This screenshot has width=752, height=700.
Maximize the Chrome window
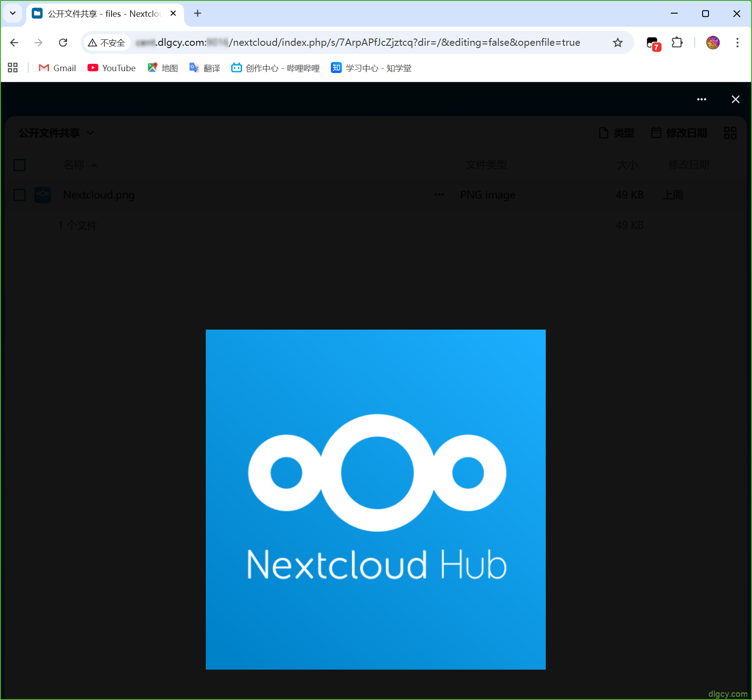(705, 14)
